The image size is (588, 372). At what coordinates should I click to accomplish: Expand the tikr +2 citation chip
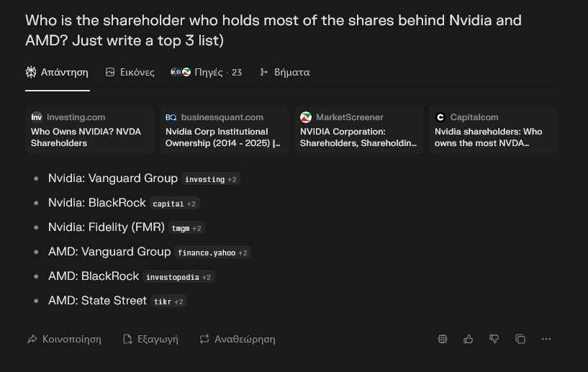click(168, 301)
